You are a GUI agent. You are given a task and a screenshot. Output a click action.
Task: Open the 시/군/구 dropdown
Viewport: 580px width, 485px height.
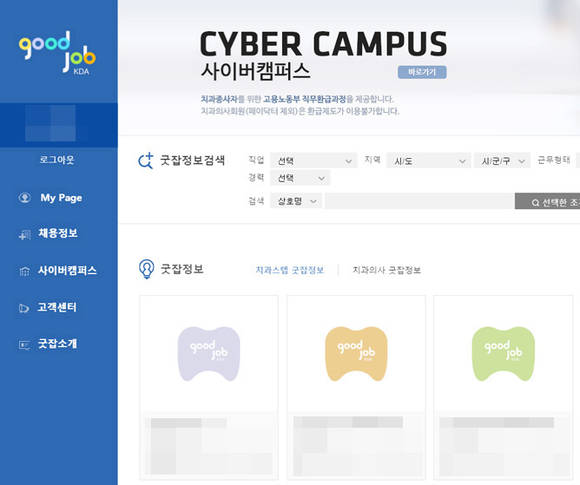[502, 161]
